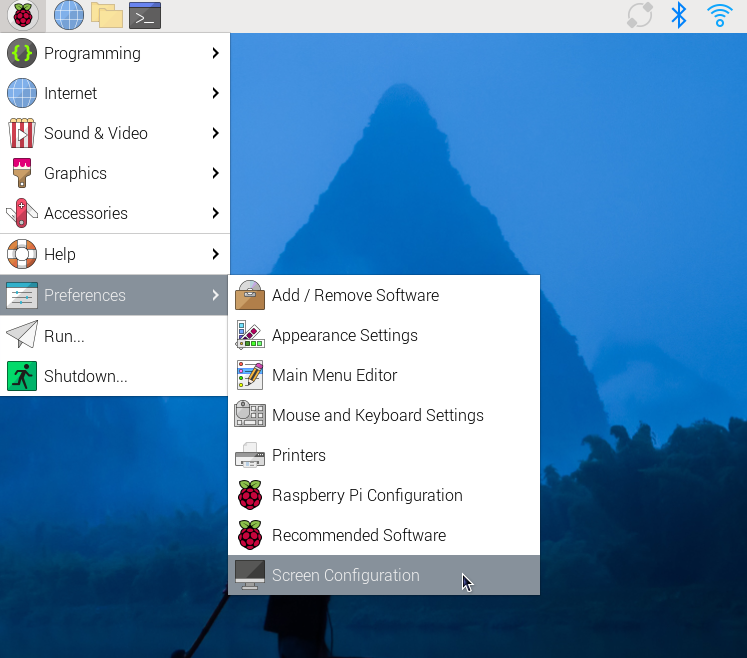Click the green Shutdown exit icon

coord(21,376)
